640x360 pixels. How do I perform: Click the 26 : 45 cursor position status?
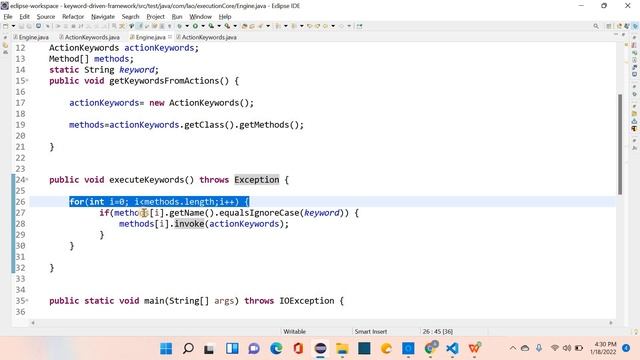438,331
